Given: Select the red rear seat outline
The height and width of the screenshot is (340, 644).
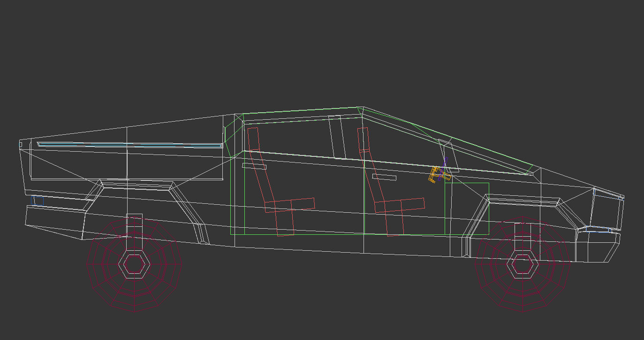Looking at the screenshot, I should (x=280, y=181).
